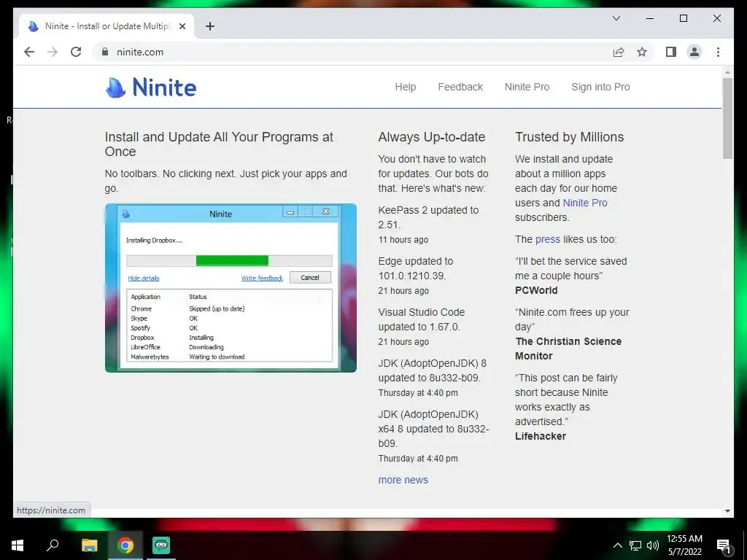Click the scrollbar down arrow
Viewport: 747px width, 560px height.
(x=727, y=511)
